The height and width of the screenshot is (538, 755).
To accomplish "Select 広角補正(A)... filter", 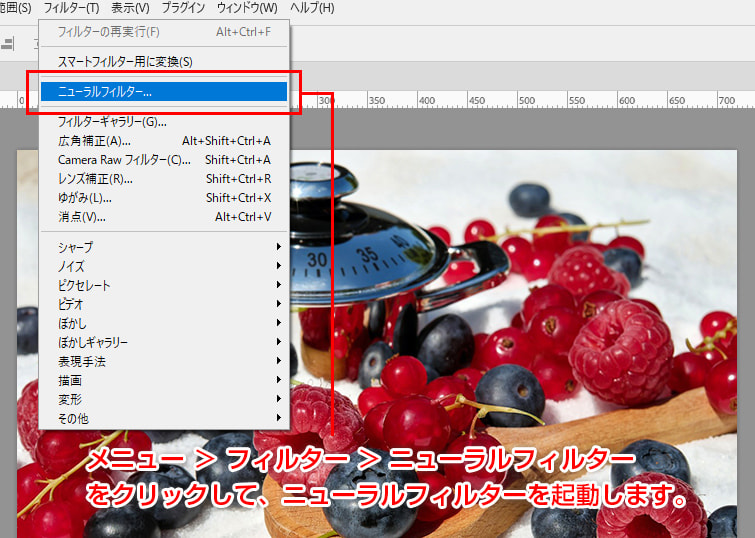I will click(164, 141).
